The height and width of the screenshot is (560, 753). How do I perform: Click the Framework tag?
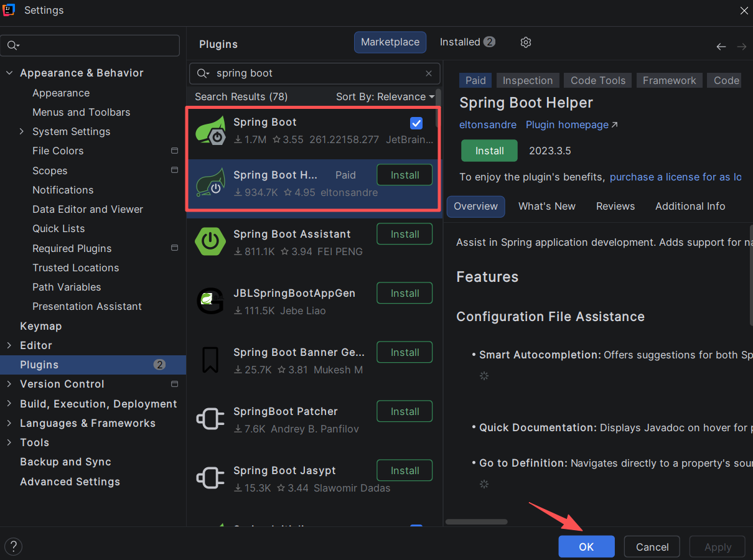point(670,81)
